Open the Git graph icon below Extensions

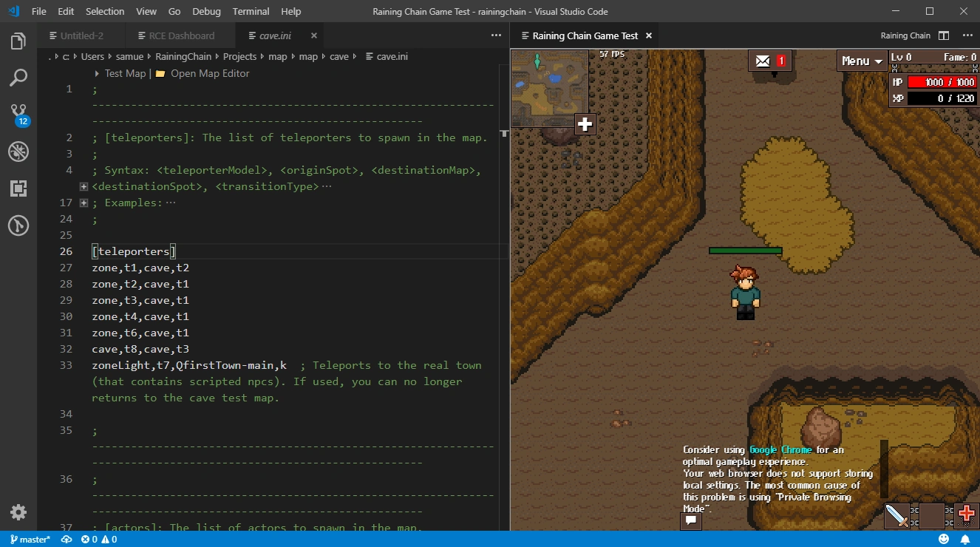[x=18, y=225]
